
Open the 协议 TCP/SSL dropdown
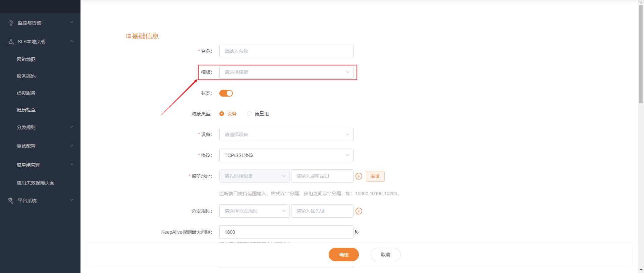(286, 155)
